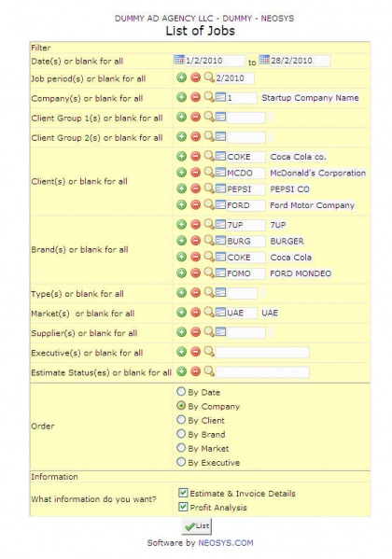Click the FORD MONDEO brand name
This screenshot has width=392, height=559.
pyautogui.click(x=301, y=273)
